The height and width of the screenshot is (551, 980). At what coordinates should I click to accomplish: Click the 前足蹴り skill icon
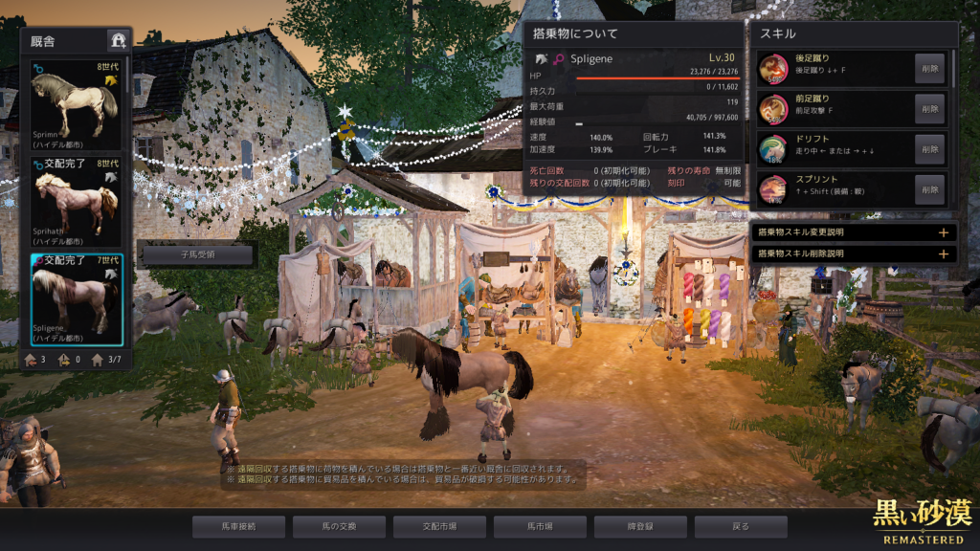coord(773,109)
